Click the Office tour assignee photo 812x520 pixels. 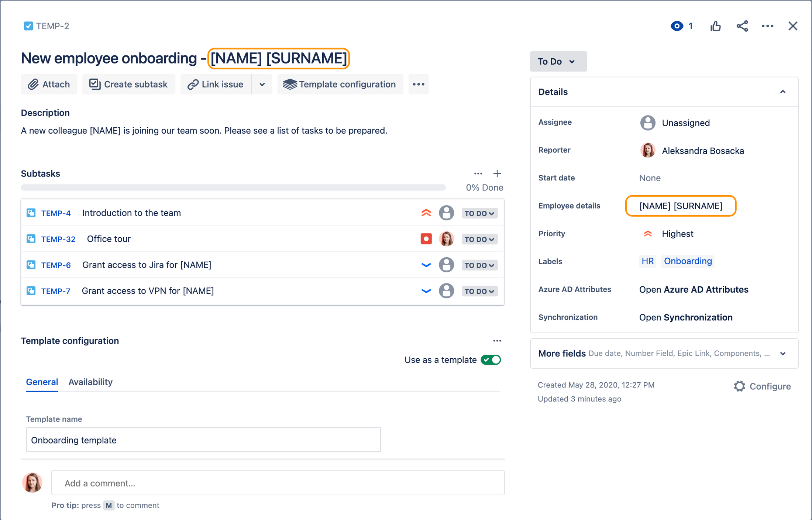click(446, 239)
